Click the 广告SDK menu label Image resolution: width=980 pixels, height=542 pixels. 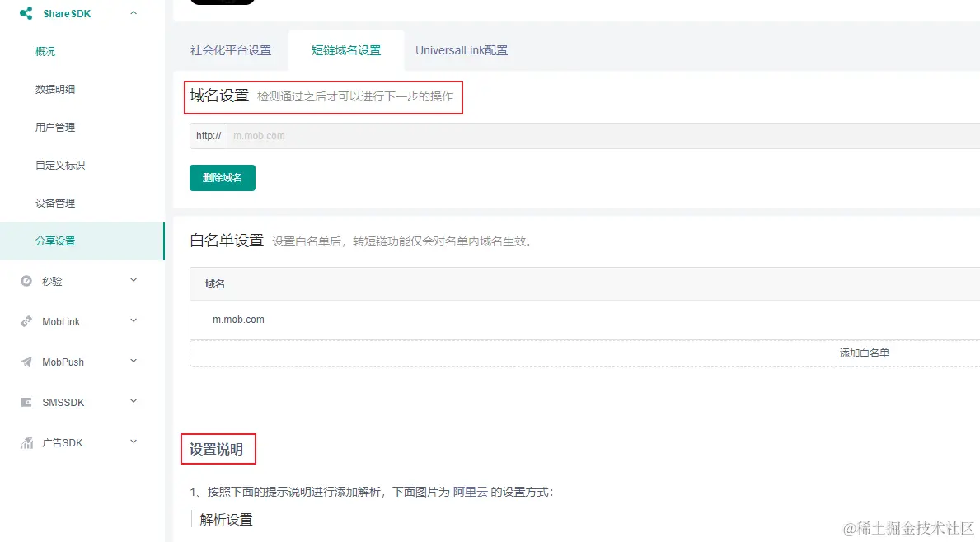(x=63, y=442)
